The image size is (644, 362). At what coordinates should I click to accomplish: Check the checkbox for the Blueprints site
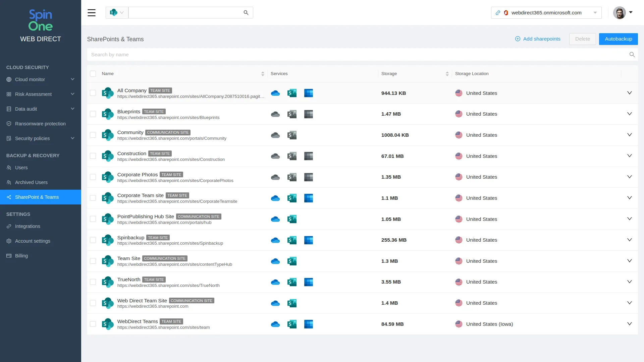coord(93,114)
